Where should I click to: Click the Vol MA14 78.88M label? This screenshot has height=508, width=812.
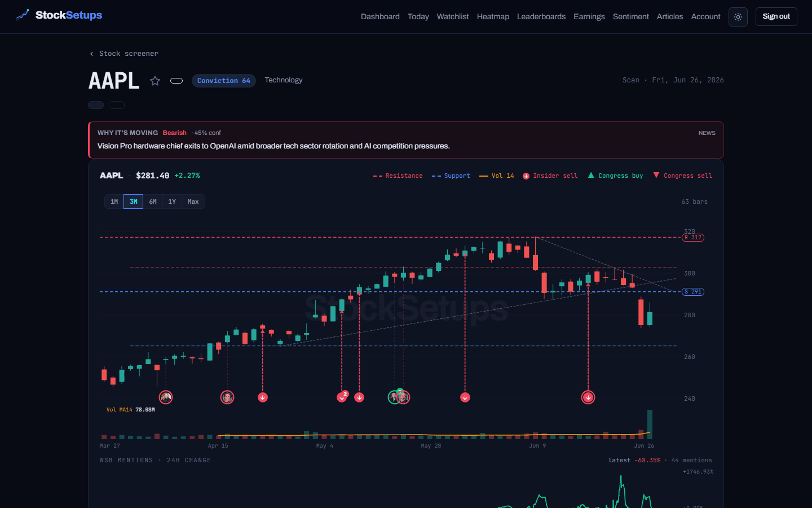[x=131, y=410]
